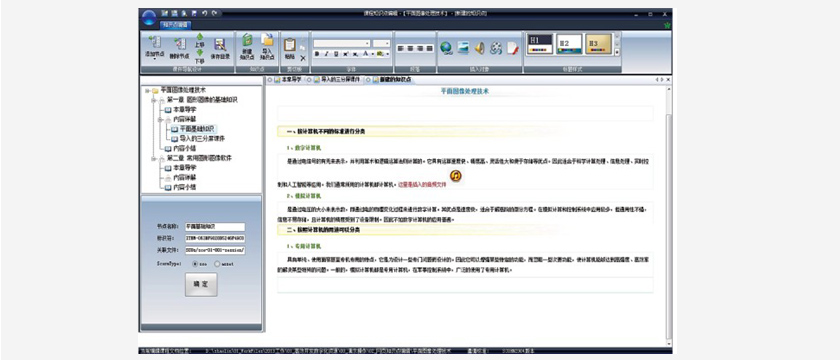Toggle bold formatting in font group

tap(317, 54)
